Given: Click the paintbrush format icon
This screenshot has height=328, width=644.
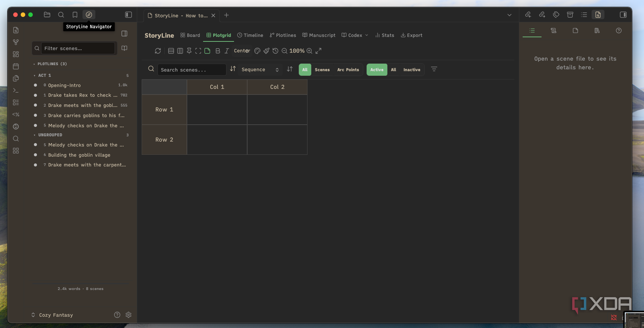Looking at the screenshot, I should click(x=266, y=51).
